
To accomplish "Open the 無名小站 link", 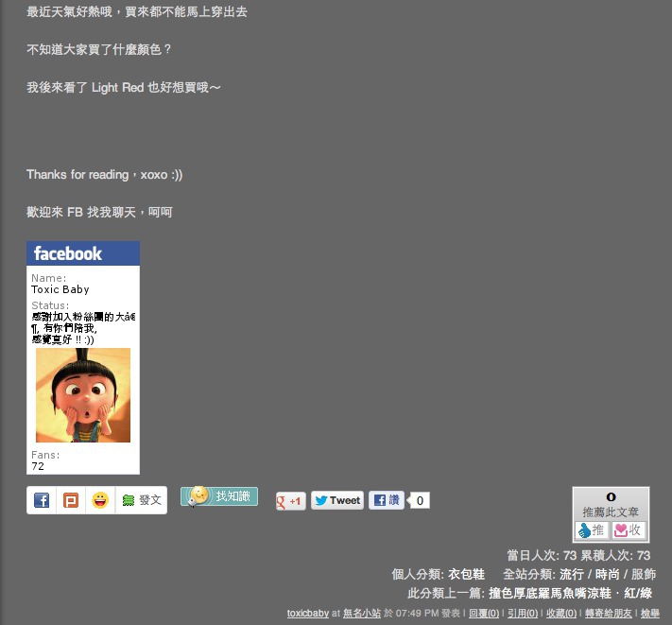I will pos(362,614).
